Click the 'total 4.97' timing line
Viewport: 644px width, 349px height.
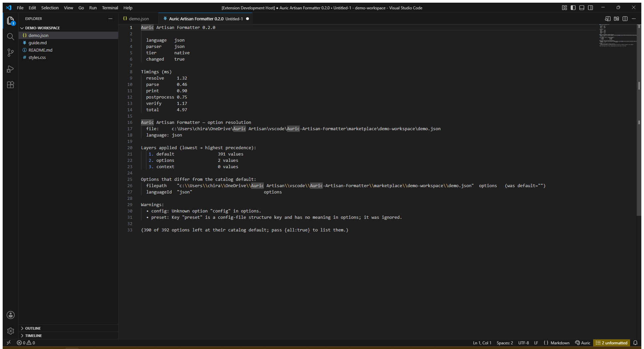point(167,110)
